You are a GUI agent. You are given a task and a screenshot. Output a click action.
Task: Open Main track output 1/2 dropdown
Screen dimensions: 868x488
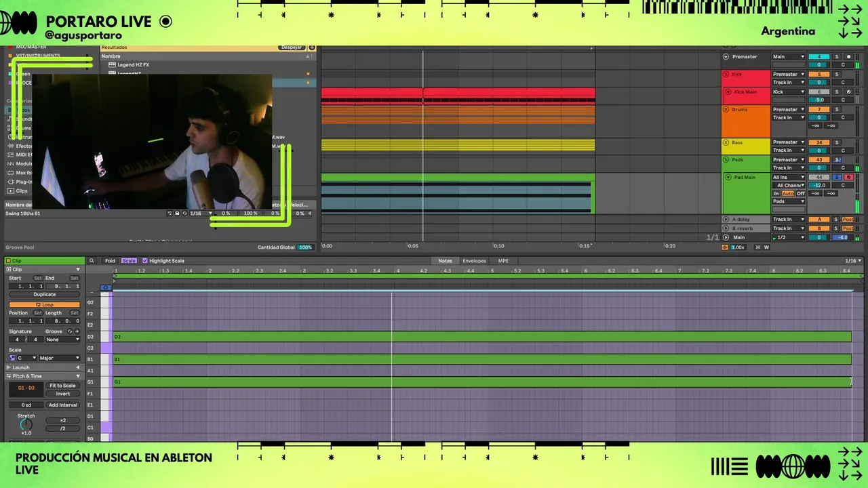pyautogui.click(x=789, y=237)
